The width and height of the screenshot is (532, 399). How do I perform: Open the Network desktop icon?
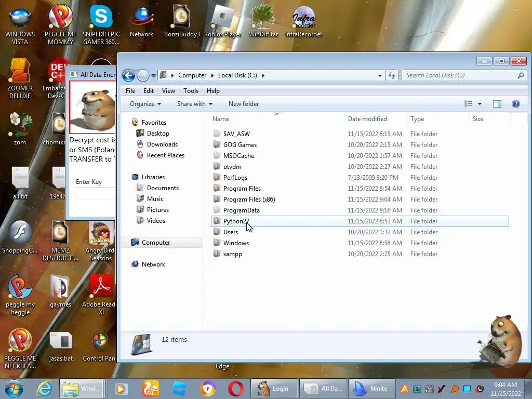point(141,21)
